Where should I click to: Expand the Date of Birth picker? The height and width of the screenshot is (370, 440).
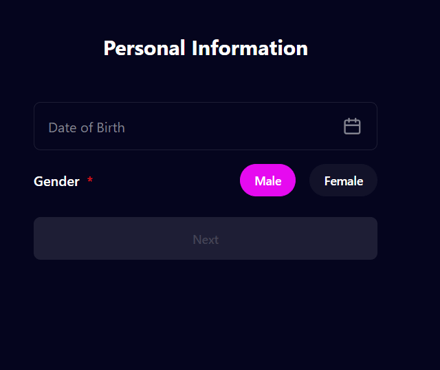[x=352, y=126]
